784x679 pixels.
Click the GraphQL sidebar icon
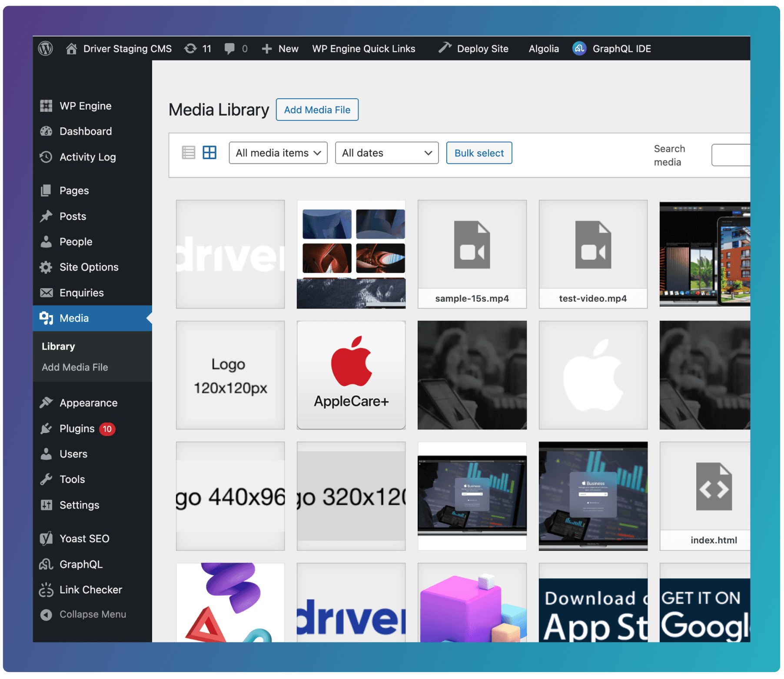pyautogui.click(x=46, y=564)
